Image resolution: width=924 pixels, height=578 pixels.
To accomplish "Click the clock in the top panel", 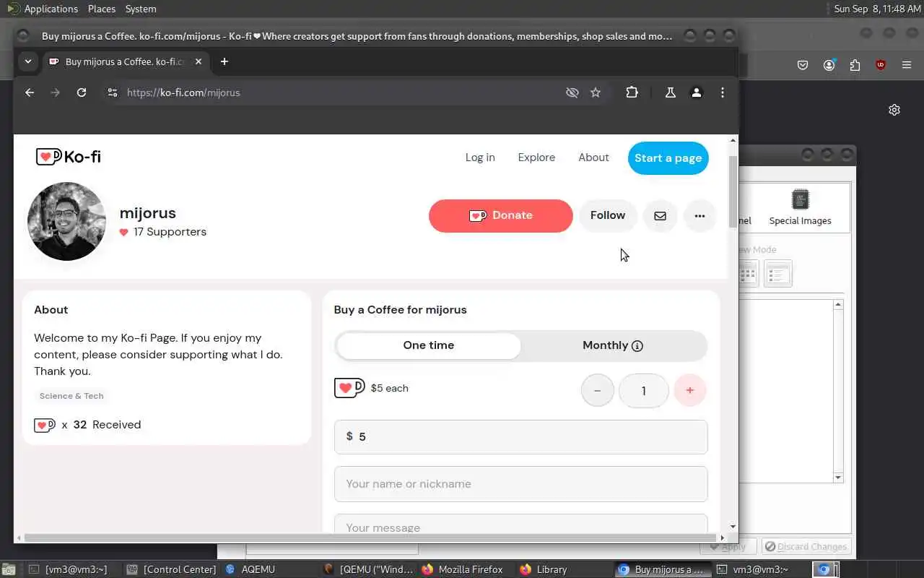I will pyautogui.click(x=877, y=9).
